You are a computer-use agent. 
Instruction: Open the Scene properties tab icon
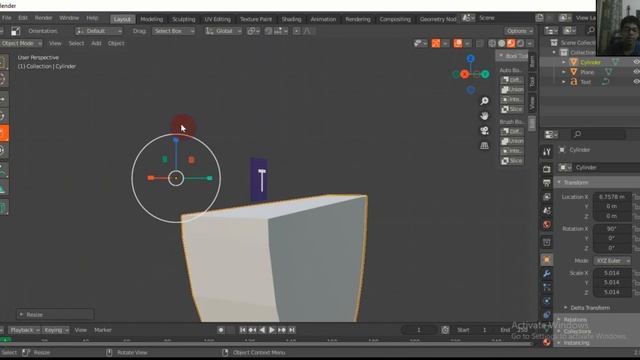click(x=547, y=211)
